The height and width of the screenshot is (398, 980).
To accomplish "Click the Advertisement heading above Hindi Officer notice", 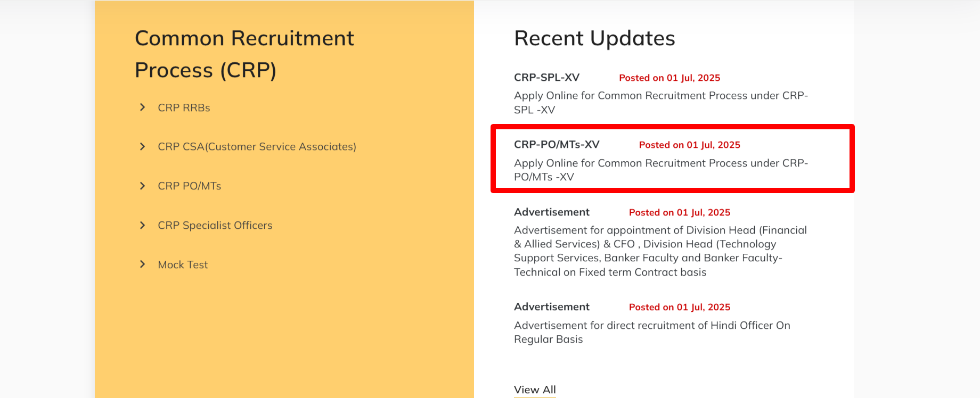I will point(552,307).
